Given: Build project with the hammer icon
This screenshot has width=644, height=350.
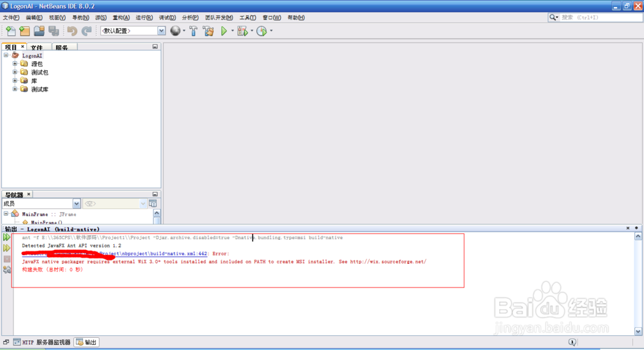Looking at the screenshot, I should pos(193,31).
